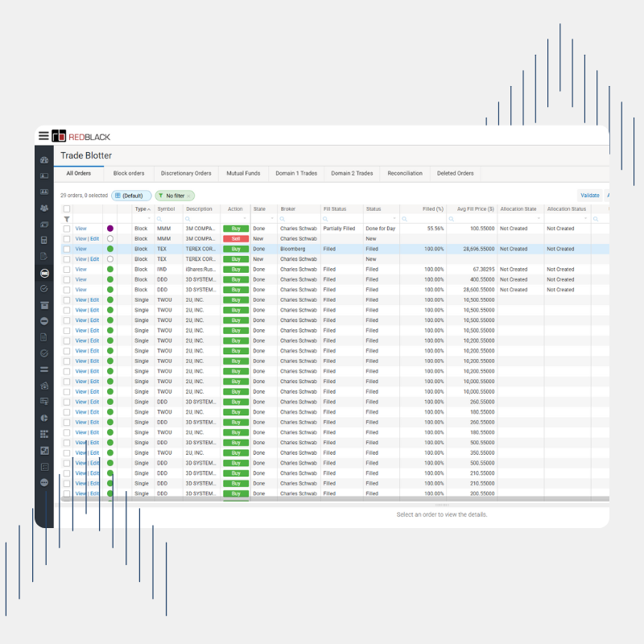This screenshot has width=644, height=644.
Task: Check the TEX Bloomberg order row checkbox
Action: 67,249
